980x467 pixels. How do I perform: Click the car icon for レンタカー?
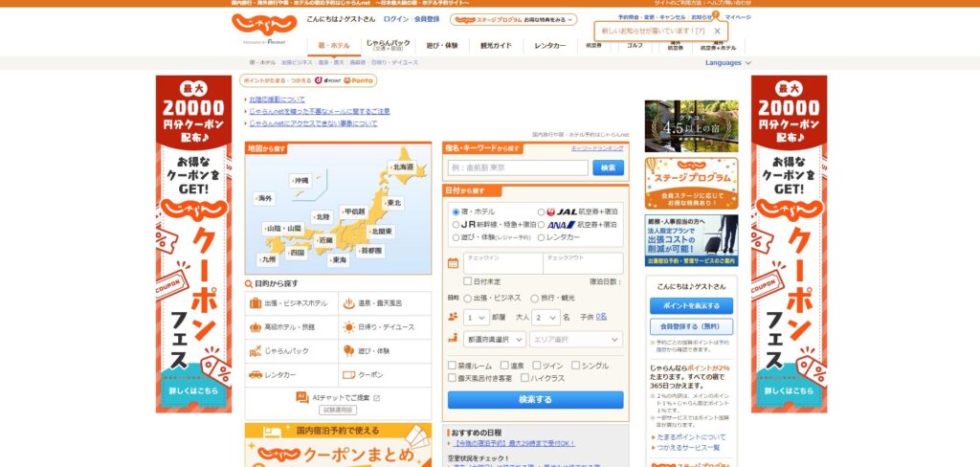tap(256, 375)
